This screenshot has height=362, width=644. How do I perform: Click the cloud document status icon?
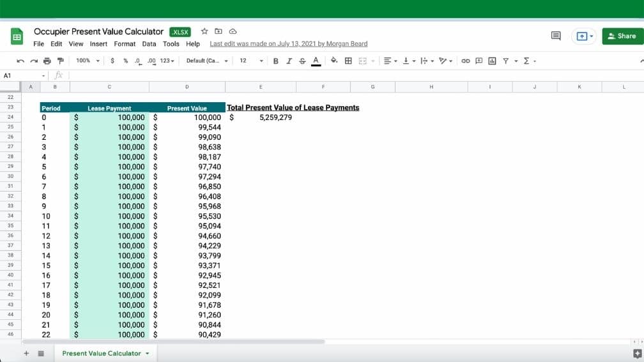pyautogui.click(x=233, y=31)
